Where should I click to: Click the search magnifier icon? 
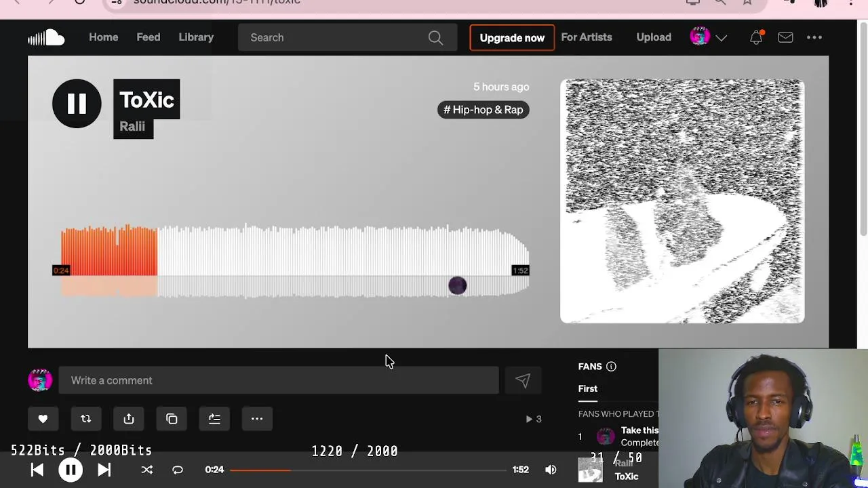(436, 38)
